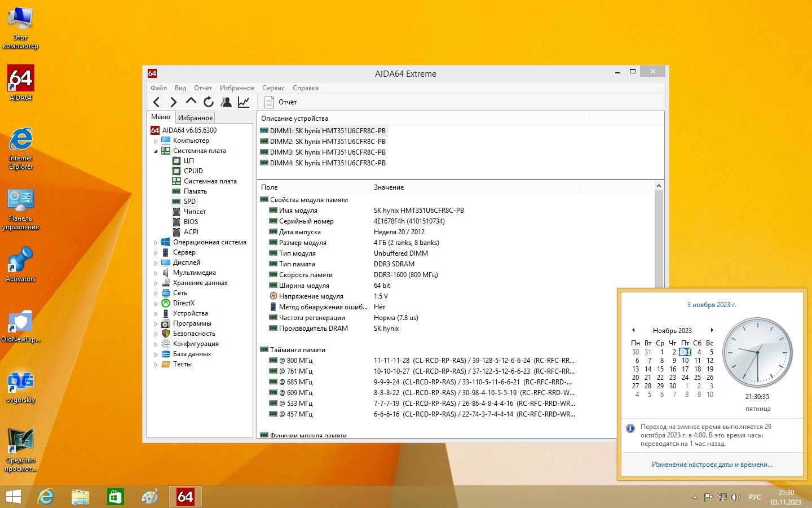Open the Справка menu

[x=306, y=88]
